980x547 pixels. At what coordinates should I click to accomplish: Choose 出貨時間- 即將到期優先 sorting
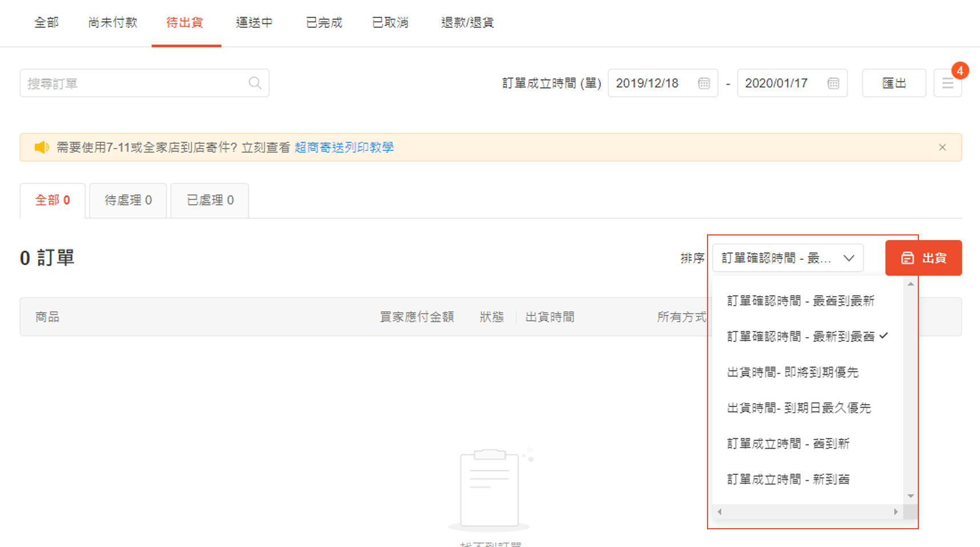(x=792, y=373)
